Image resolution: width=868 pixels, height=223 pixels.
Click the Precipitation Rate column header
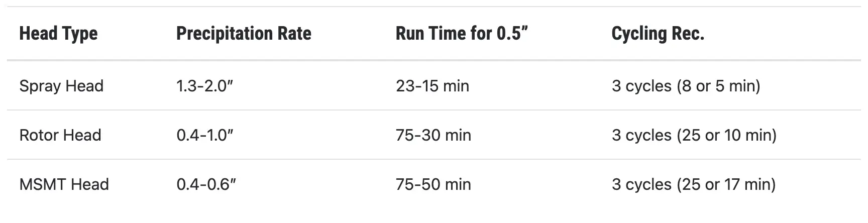pos(244,34)
